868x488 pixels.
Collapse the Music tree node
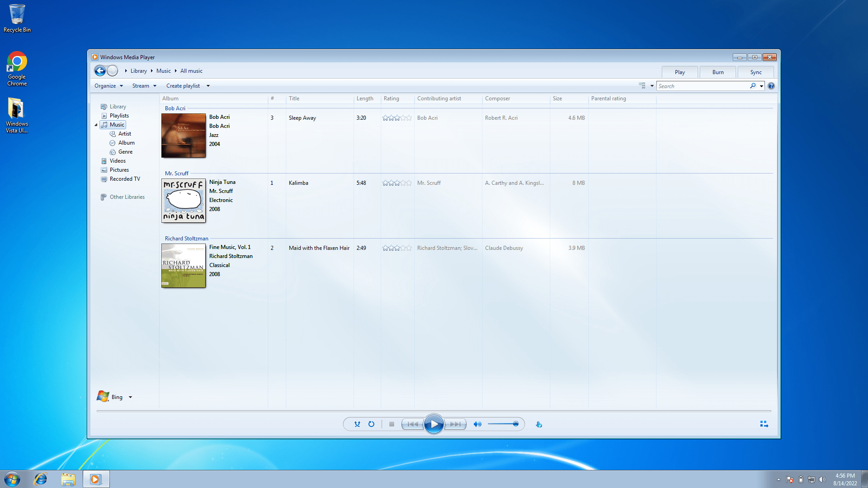coord(96,125)
